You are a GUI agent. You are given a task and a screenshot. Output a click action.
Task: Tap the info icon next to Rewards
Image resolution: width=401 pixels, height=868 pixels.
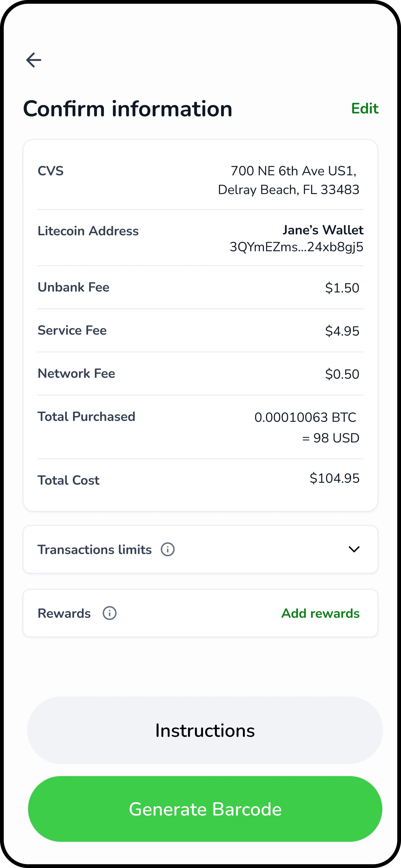tap(109, 613)
